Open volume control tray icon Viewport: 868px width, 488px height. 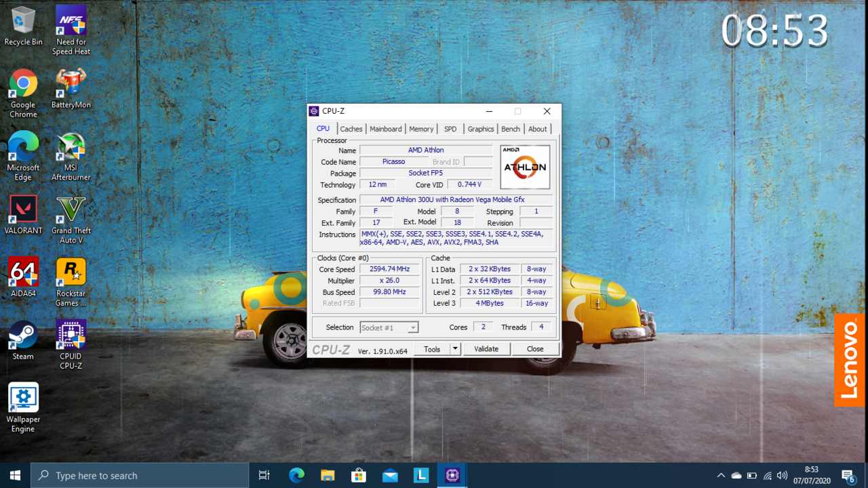click(783, 475)
